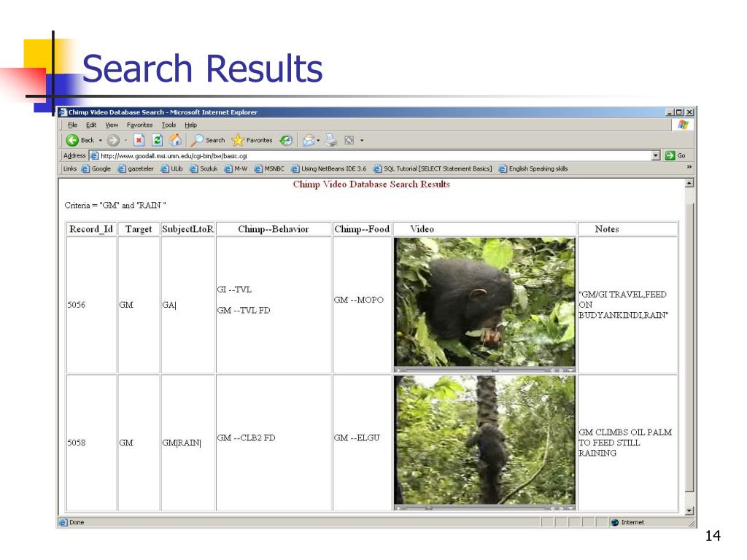Click the seek bar under the record 5056 video
747x560 pixels.
point(476,370)
